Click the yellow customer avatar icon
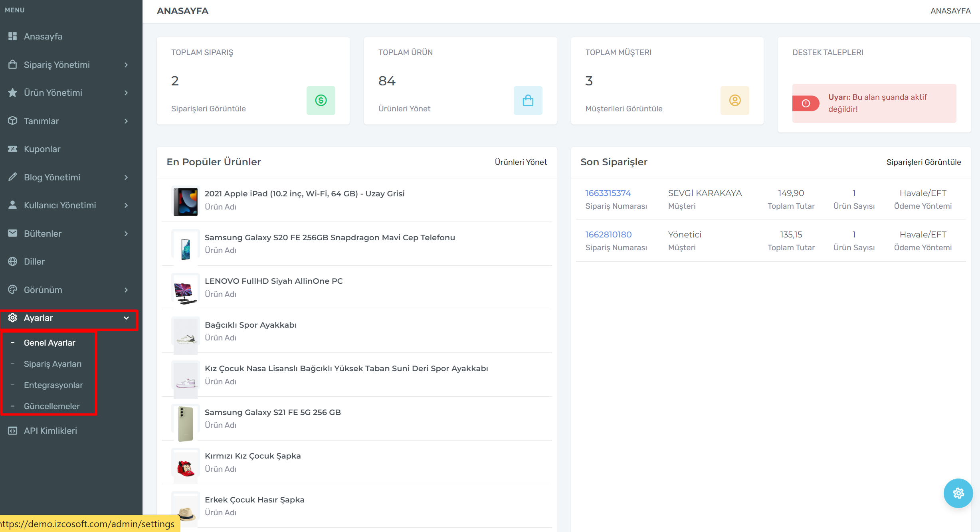This screenshot has height=532, width=980. point(735,101)
